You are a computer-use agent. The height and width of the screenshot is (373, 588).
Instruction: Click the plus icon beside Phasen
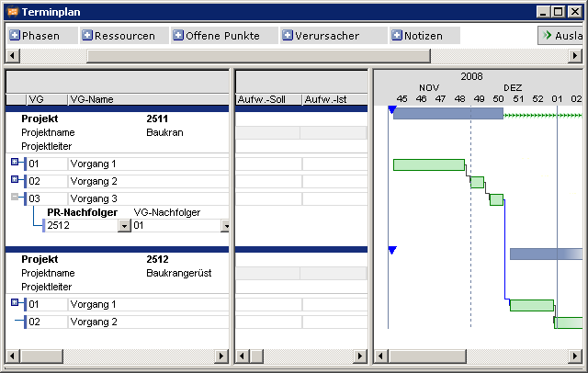click(15, 36)
